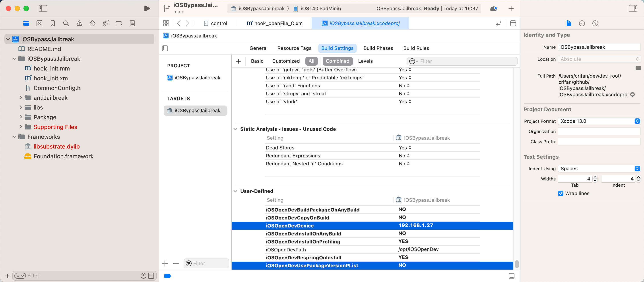Toggle the inspectors panel
The image size is (644, 282).
tap(633, 8)
